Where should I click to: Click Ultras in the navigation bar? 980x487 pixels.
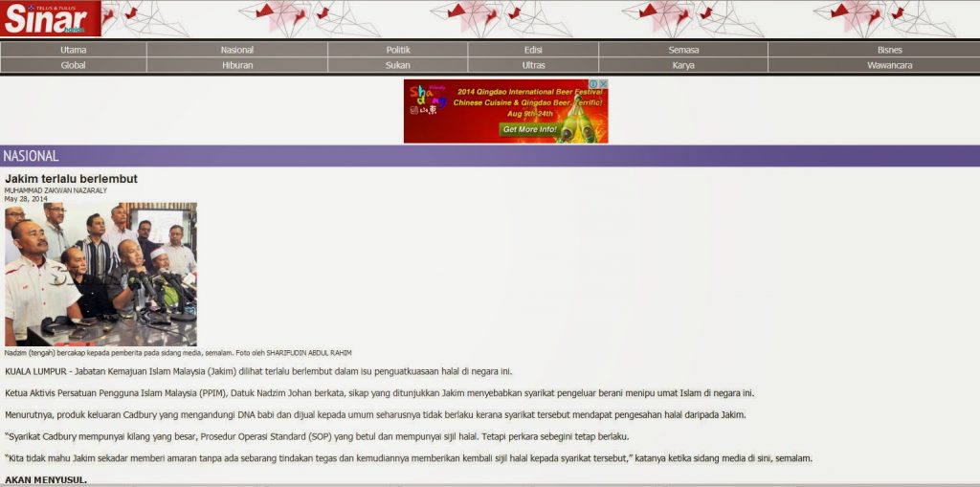point(533,65)
